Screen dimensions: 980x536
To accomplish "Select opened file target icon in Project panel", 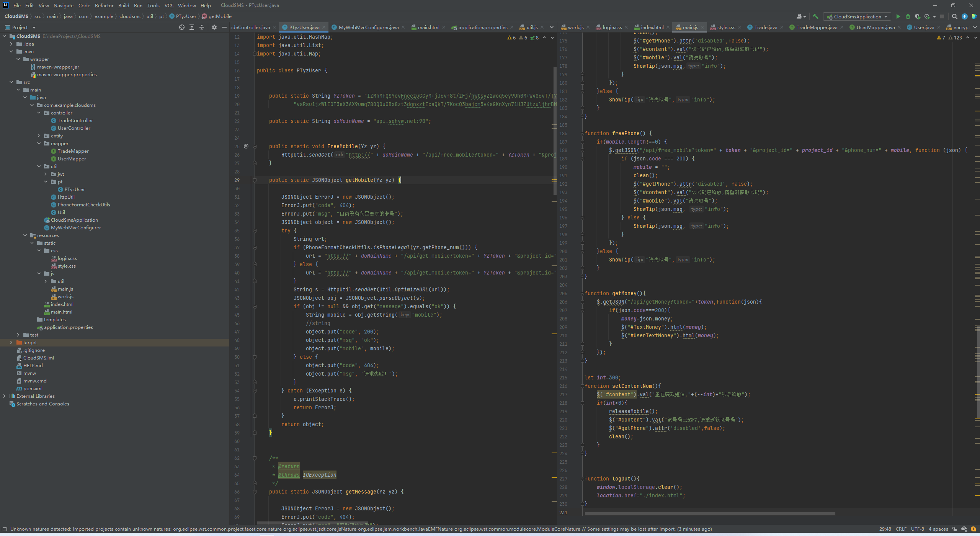I will tap(182, 27).
